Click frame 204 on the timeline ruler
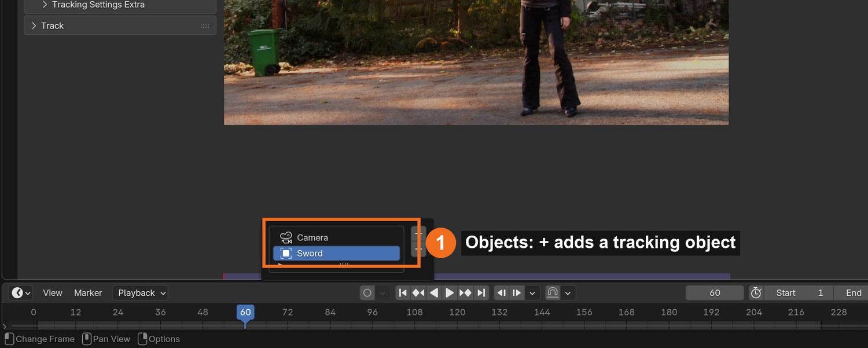The width and height of the screenshot is (868, 348). (753, 312)
